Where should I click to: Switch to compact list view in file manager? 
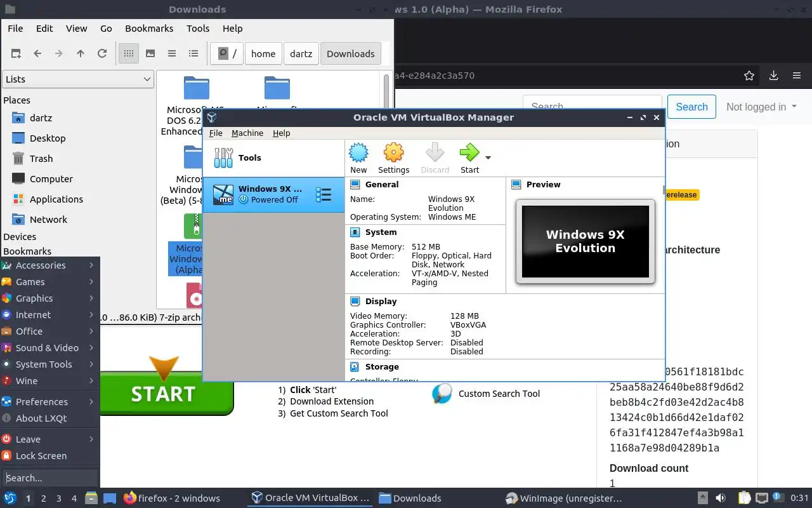172,54
